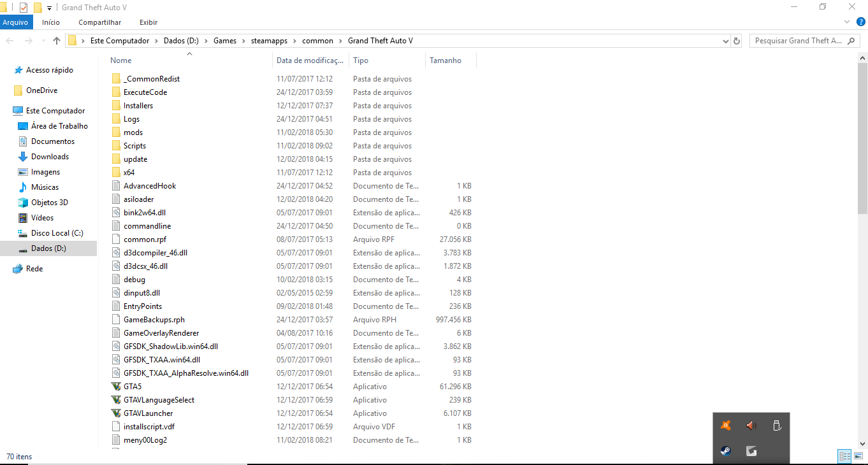Open the recent locations dropdown arrow
This screenshot has height=465, width=868.
point(43,41)
